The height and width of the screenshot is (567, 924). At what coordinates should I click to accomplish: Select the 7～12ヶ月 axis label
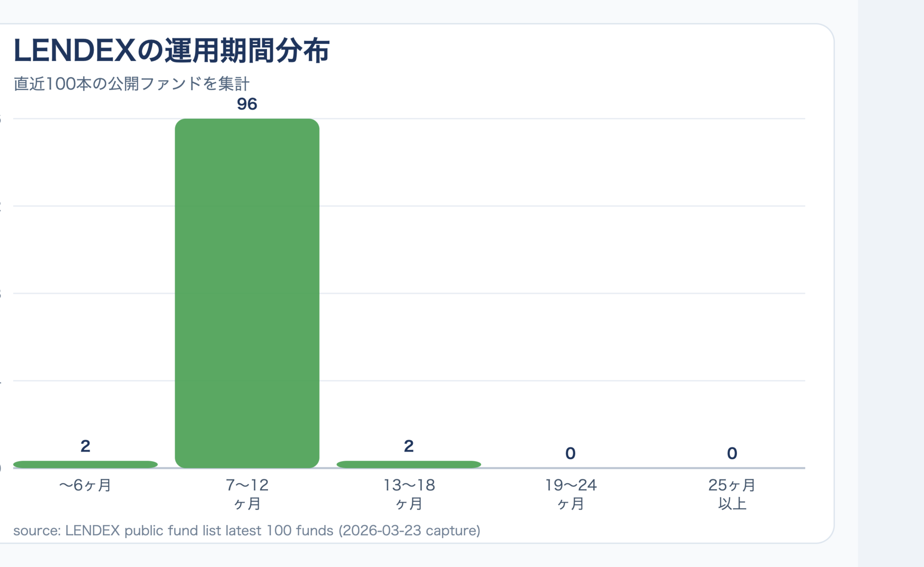point(247,494)
